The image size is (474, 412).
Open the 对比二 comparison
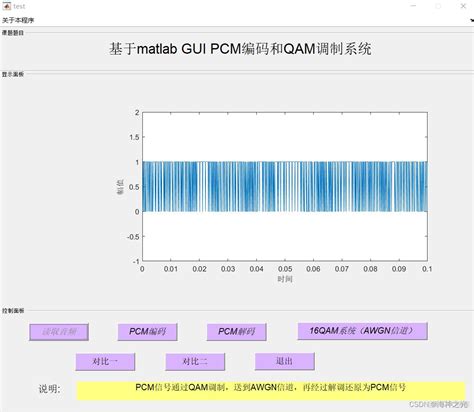(195, 362)
